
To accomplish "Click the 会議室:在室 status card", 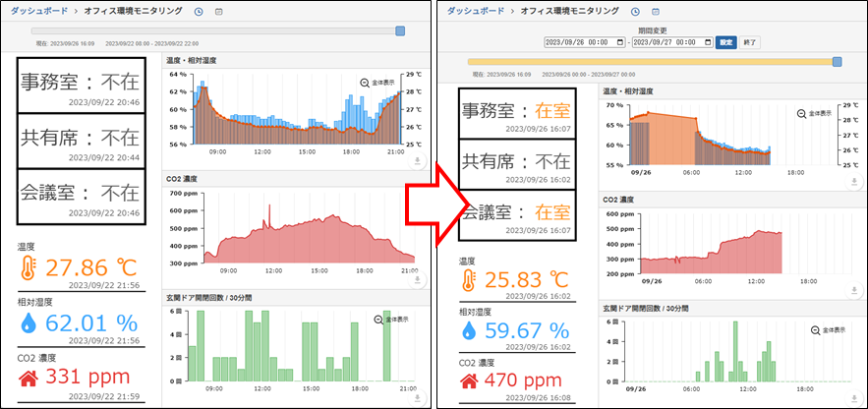I will click(x=518, y=215).
